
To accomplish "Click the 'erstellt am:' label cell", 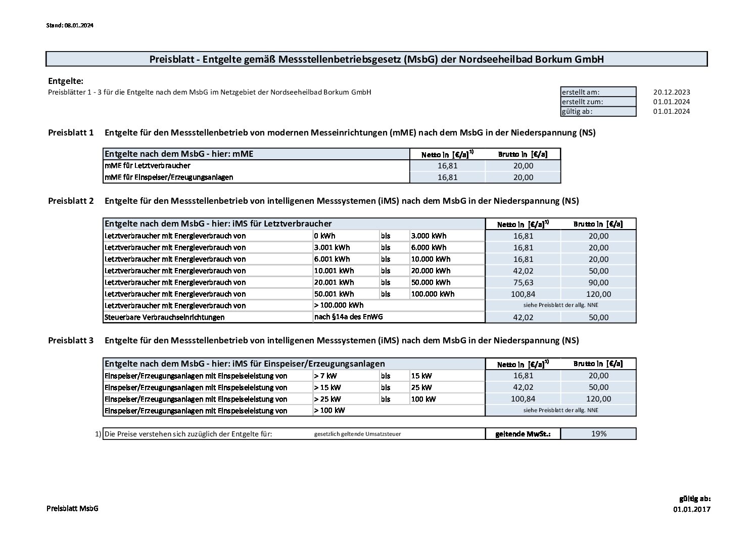I will click(598, 92).
